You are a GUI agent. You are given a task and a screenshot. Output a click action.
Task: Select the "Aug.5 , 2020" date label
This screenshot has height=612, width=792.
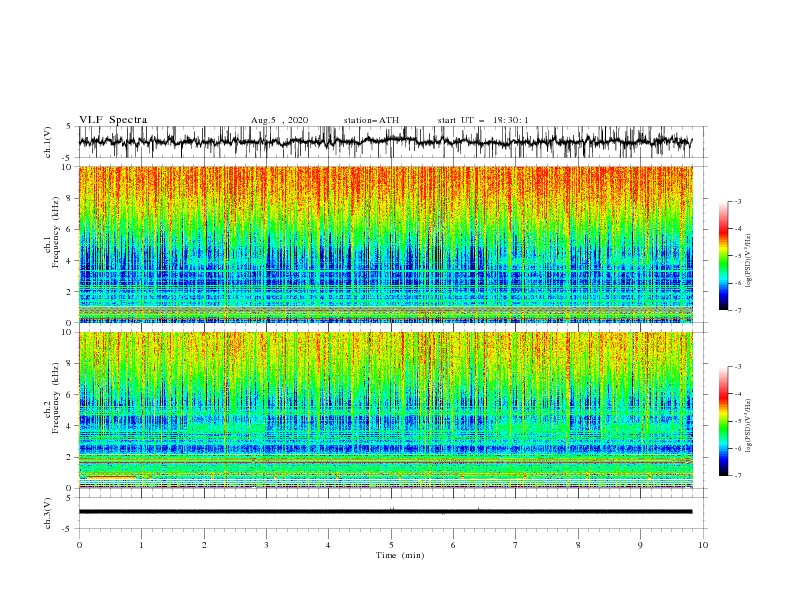click(279, 120)
